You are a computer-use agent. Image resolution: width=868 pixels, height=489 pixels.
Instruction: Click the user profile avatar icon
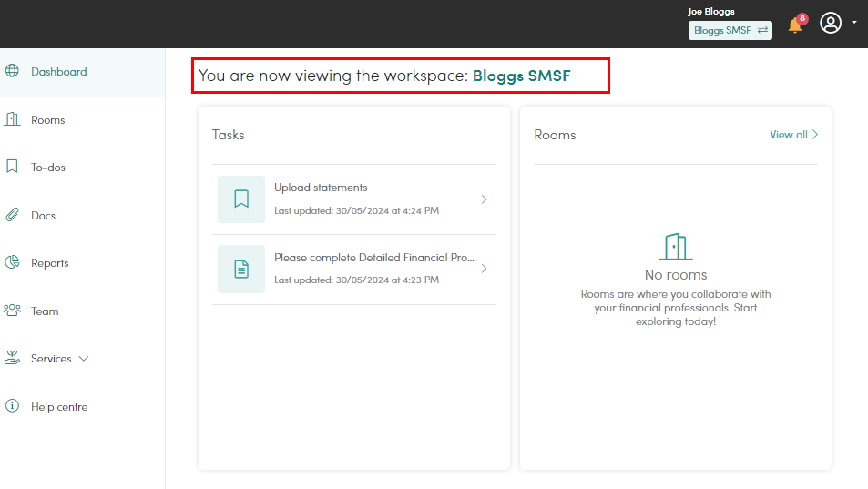coord(831,24)
